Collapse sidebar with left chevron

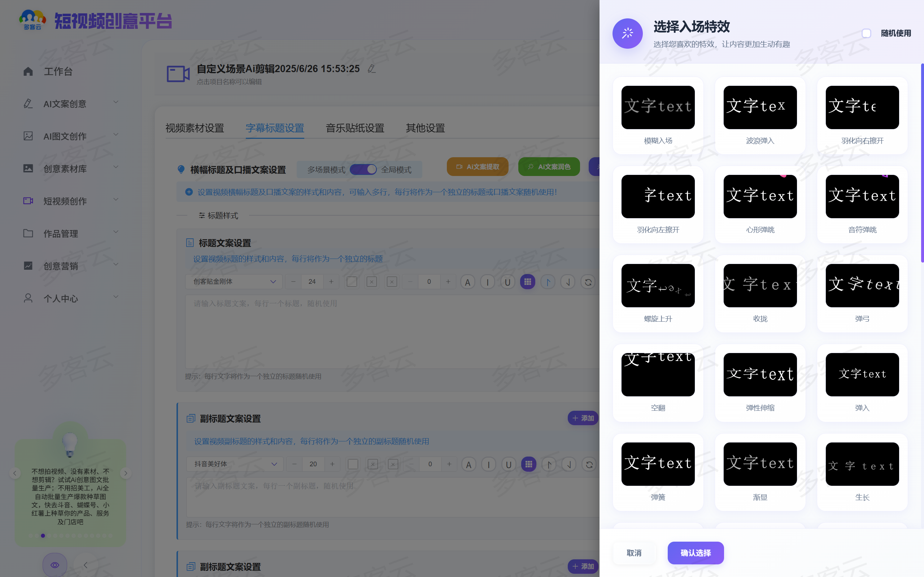[86, 565]
